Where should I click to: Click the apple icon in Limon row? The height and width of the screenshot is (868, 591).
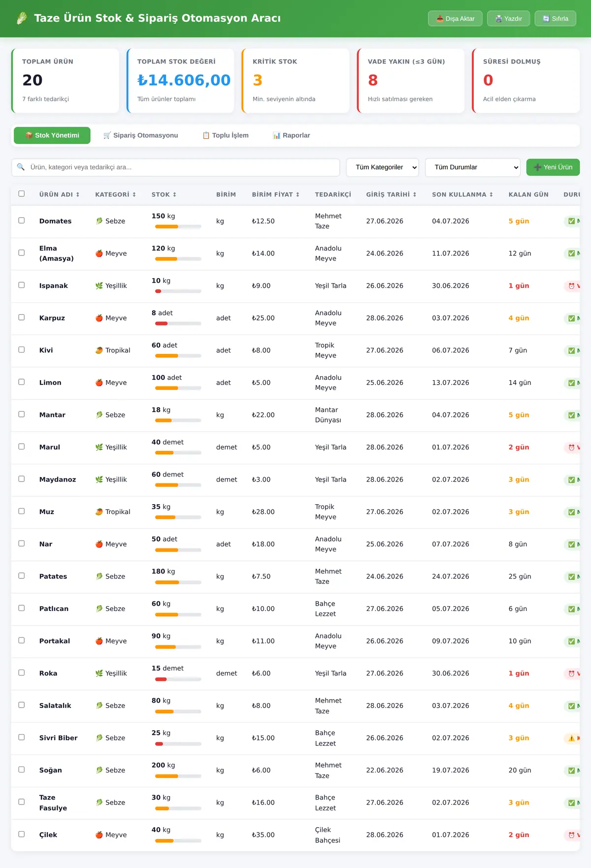point(99,383)
